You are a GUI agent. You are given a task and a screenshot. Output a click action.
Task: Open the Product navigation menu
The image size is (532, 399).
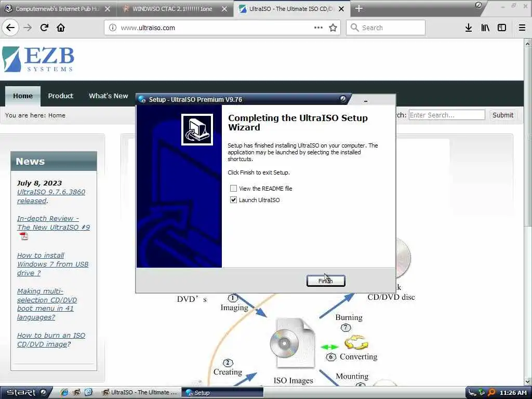61,96
